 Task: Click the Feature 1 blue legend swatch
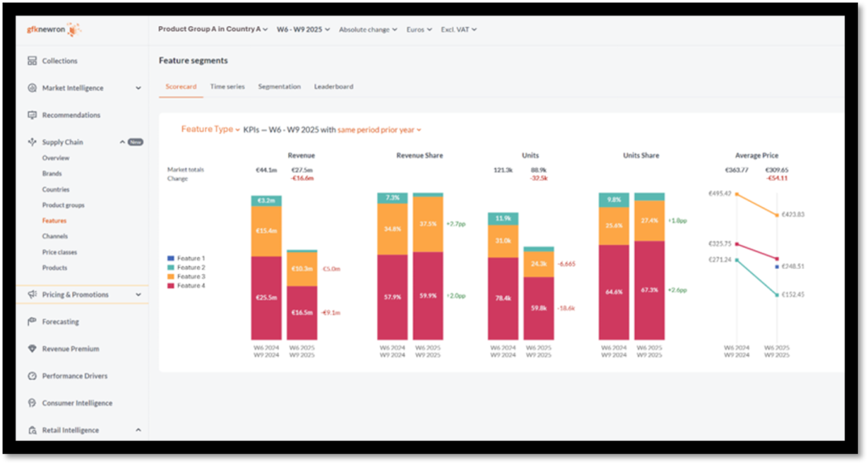170,259
